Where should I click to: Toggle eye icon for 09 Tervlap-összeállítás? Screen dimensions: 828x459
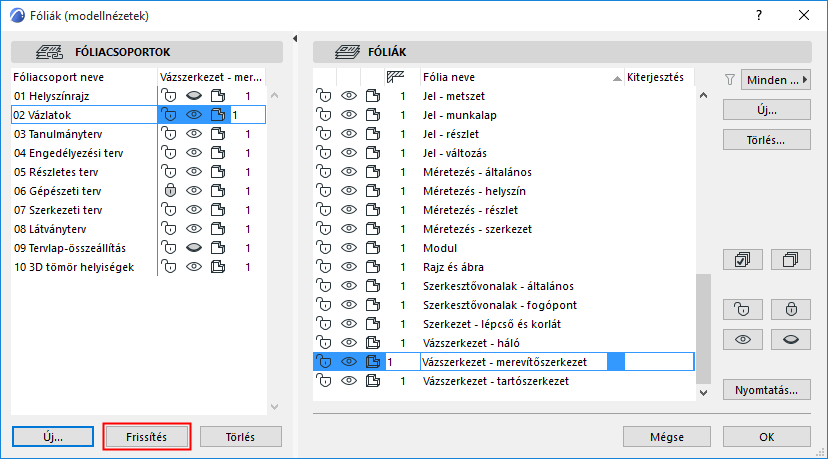[x=194, y=247]
